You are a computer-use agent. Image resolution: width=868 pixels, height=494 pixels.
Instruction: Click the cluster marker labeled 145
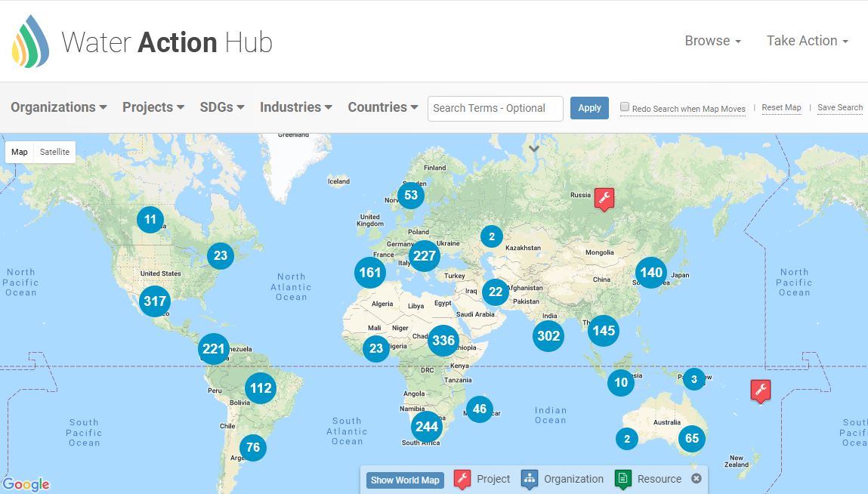(604, 331)
